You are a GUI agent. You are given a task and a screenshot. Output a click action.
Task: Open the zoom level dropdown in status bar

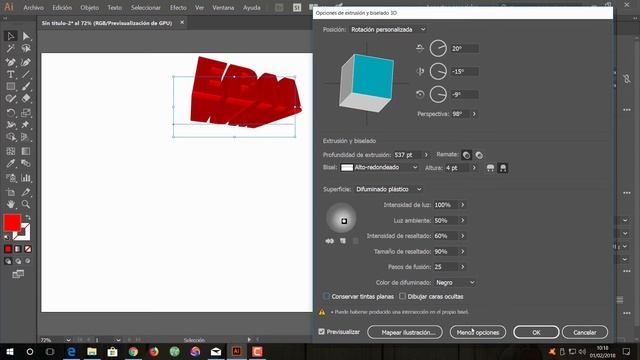point(68,340)
